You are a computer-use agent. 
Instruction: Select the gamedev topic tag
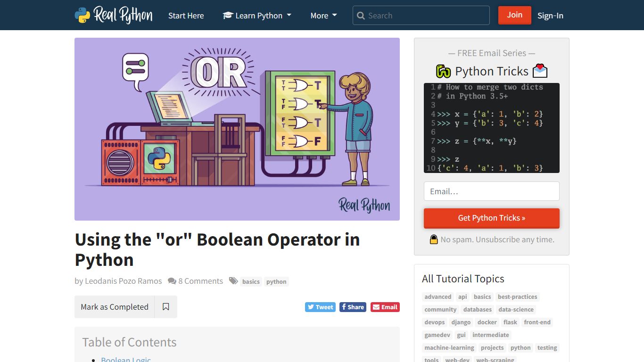(438, 335)
